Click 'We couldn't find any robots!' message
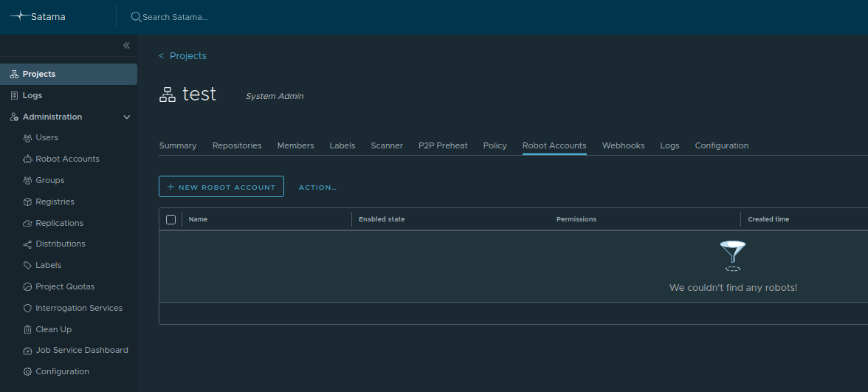This screenshot has width=868, height=392. [x=733, y=288]
